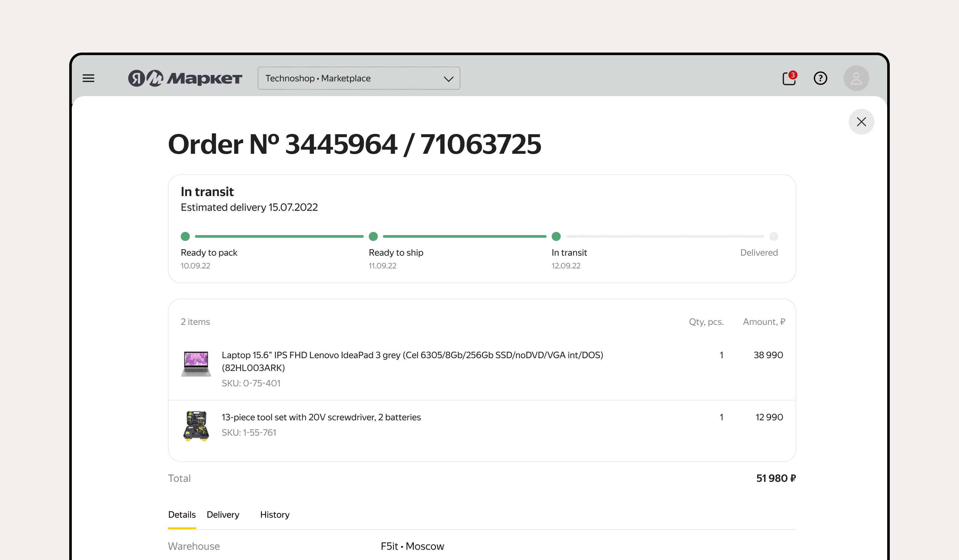
Task: Click the Warehouse field label
Action: coord(194,546)
